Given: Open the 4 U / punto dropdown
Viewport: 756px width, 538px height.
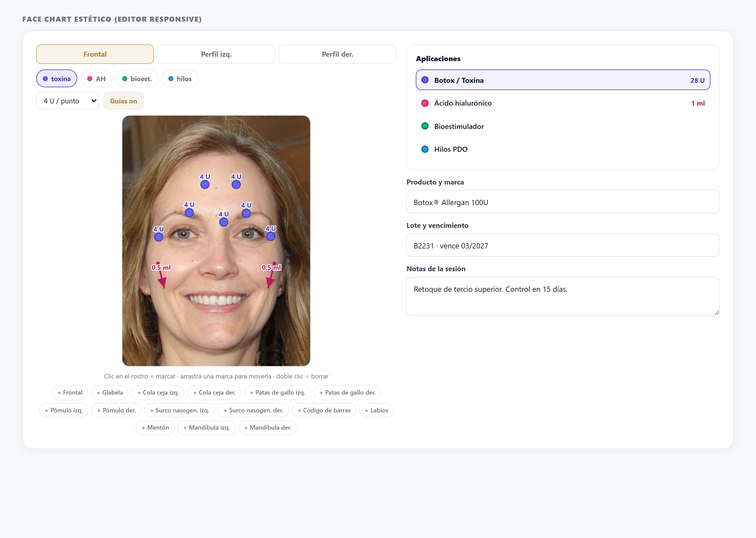Looking at the screenshot, I should click(x=68, y=101).
